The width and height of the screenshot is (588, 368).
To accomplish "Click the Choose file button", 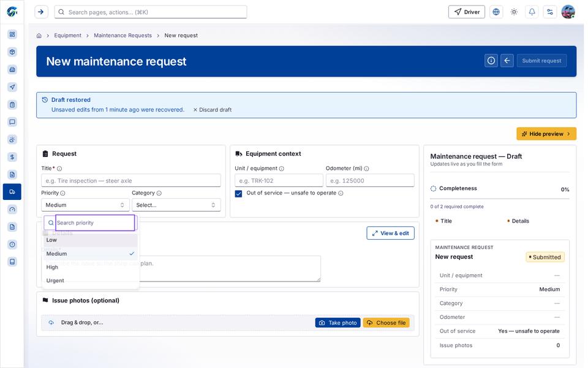I will tap(386, 323).
